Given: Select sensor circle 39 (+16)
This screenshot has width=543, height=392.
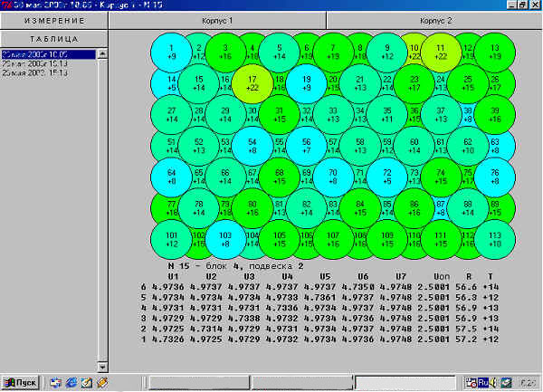Looking at the screenshot, I should point(495,115).
